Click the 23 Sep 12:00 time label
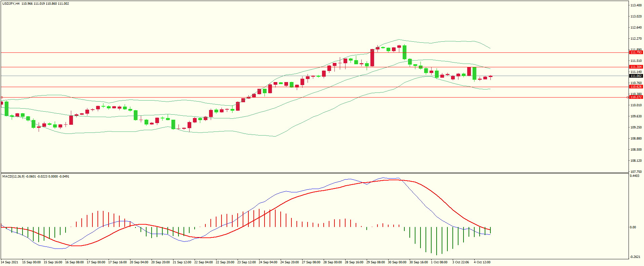The image size is (644, 266). [x=246, y=262]
